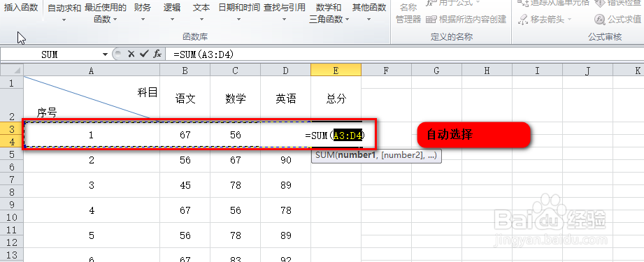Image resolution: width=644 pixels, height=262 pixels.
Task: Select column D header
Action: (x=286, y=71)
